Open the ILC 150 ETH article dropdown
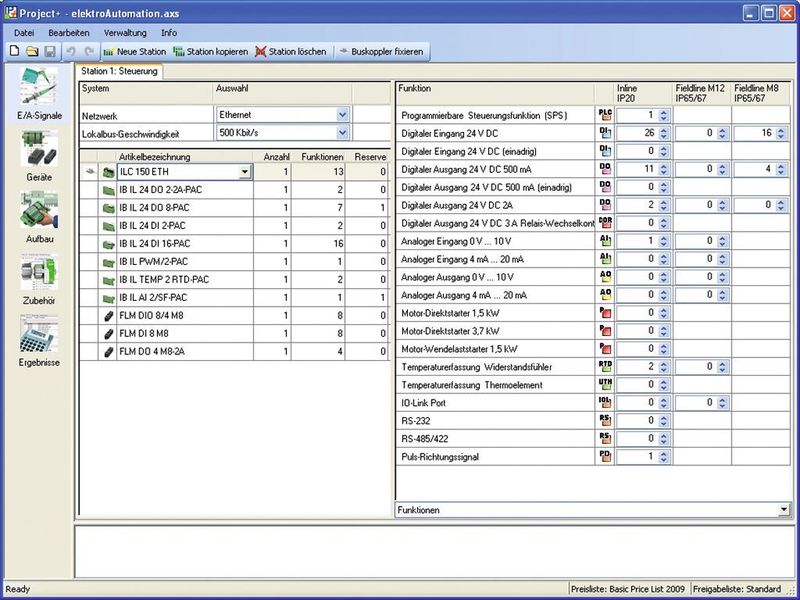Viewport: 800px width, 600px height. click(x=244, y=172)
